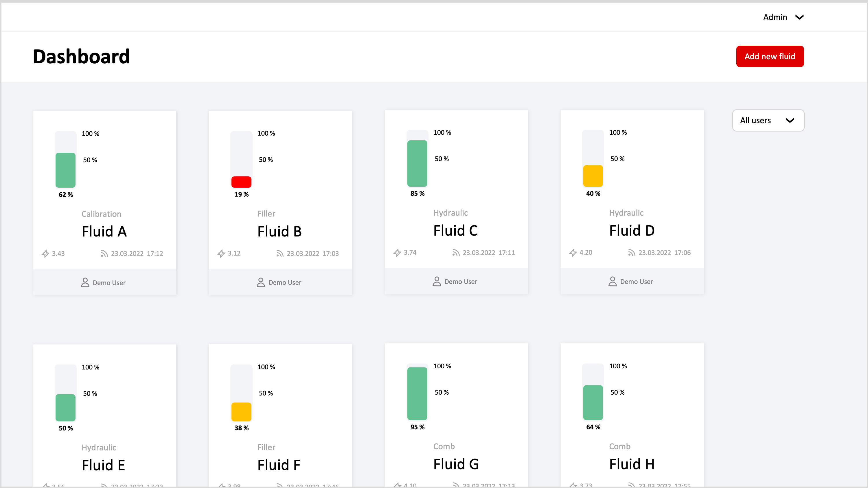This screenshot has width=868, height=488.
Task: Click the lightning bolt icon on Fluid A card
Action: 45,254
